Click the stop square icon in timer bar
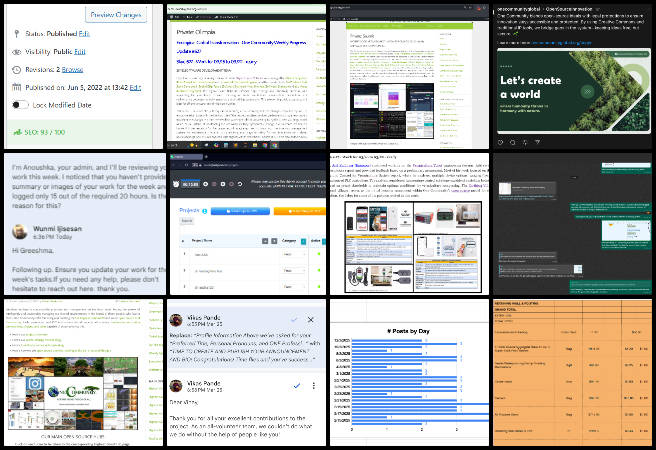Viewport: 656px width, 450px height. (x=223, y=184)
